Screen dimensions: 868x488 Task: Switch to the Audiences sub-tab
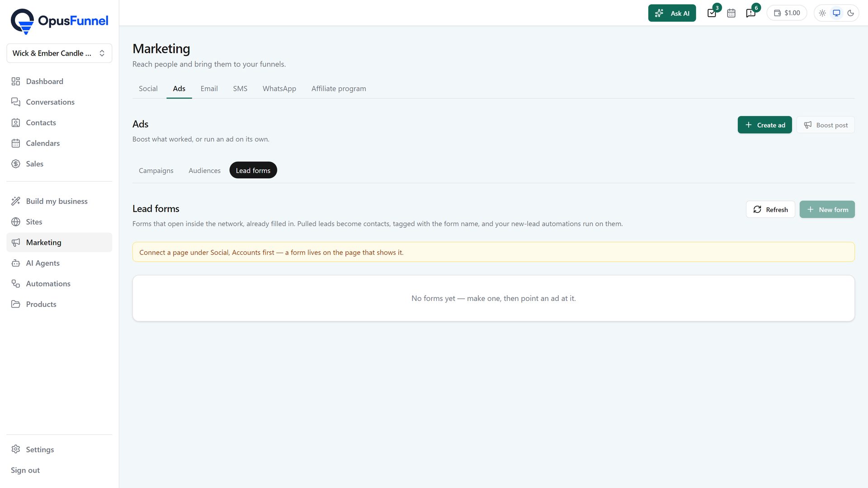pyautogui.click(x=204, y=170)
